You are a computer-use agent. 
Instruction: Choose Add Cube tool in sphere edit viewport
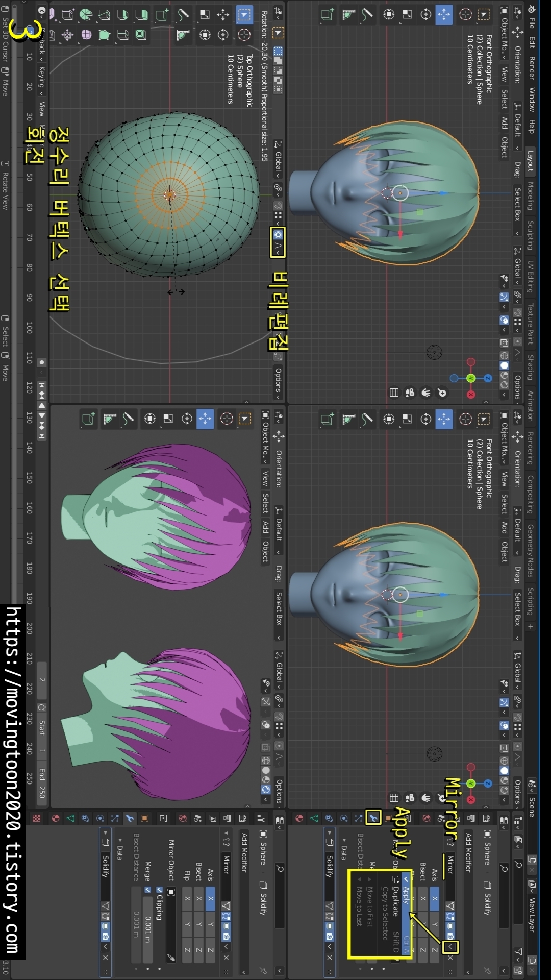click(x=162, y=15)
